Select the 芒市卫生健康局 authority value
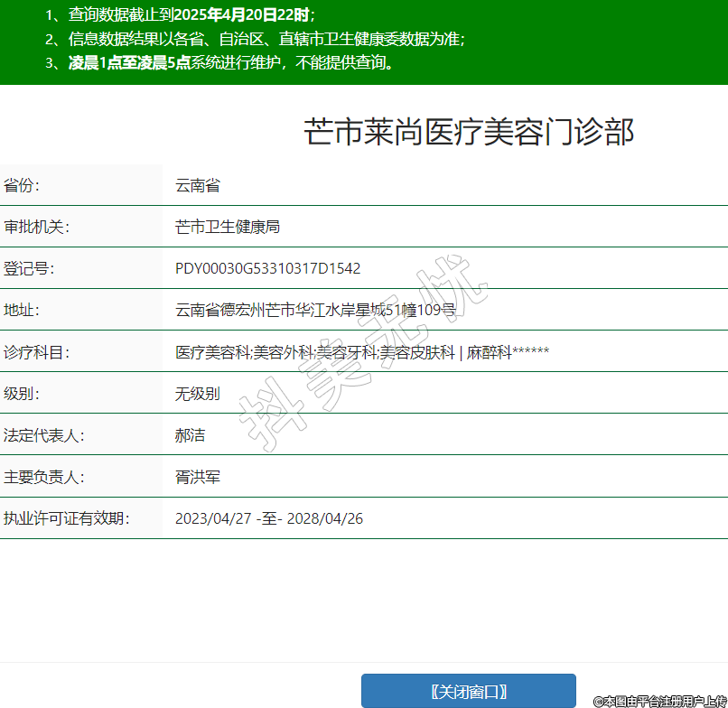This screenshot has width=728, height=708. click(228, 228)
